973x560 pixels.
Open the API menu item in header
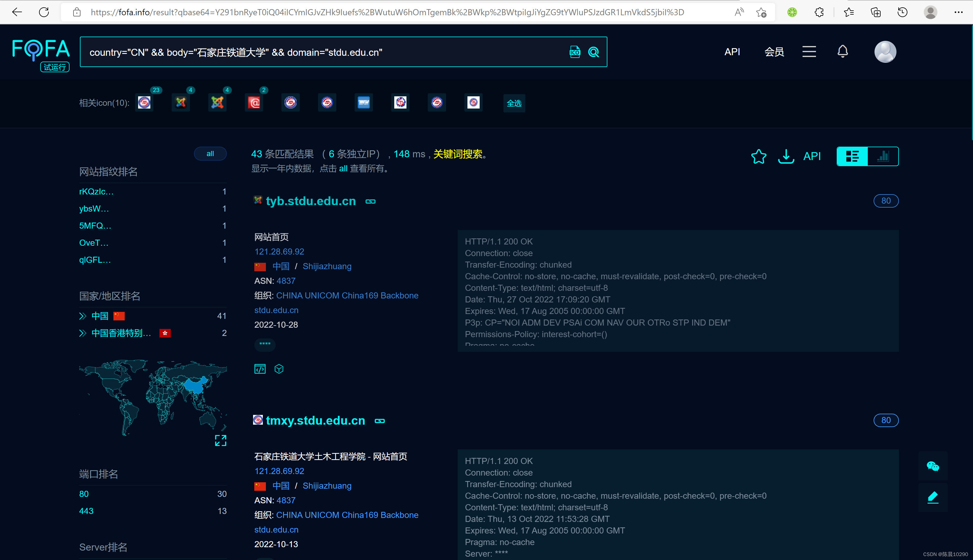pos(732,52)
